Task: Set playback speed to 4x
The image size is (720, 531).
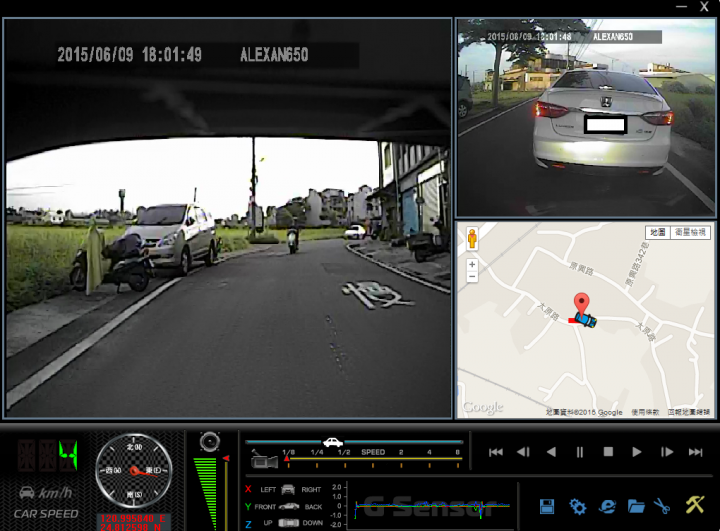Action: pos(429,452)
